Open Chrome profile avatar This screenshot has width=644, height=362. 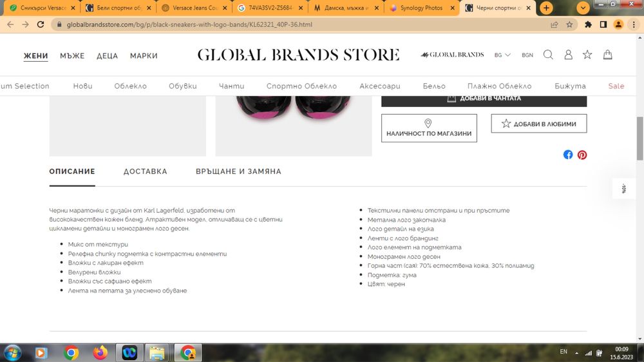click(618, 24)
